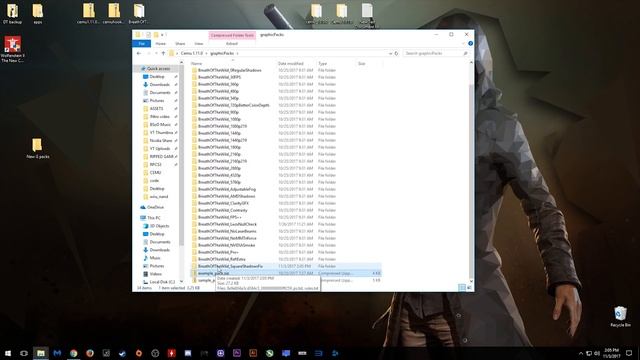
Task: Go back with the Back arrow
Action: [139, 53]
